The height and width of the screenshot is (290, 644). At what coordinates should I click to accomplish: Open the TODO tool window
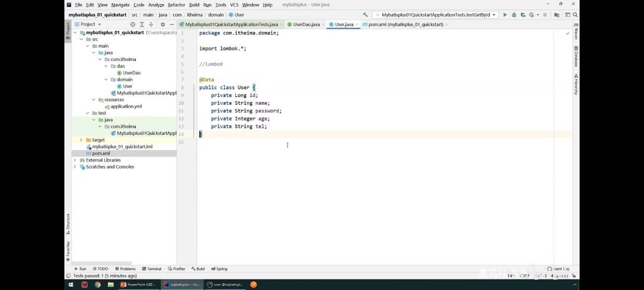[x=100, y=269]
